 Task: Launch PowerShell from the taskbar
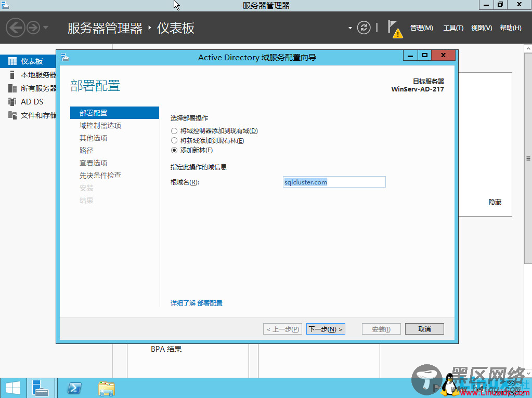74,388
